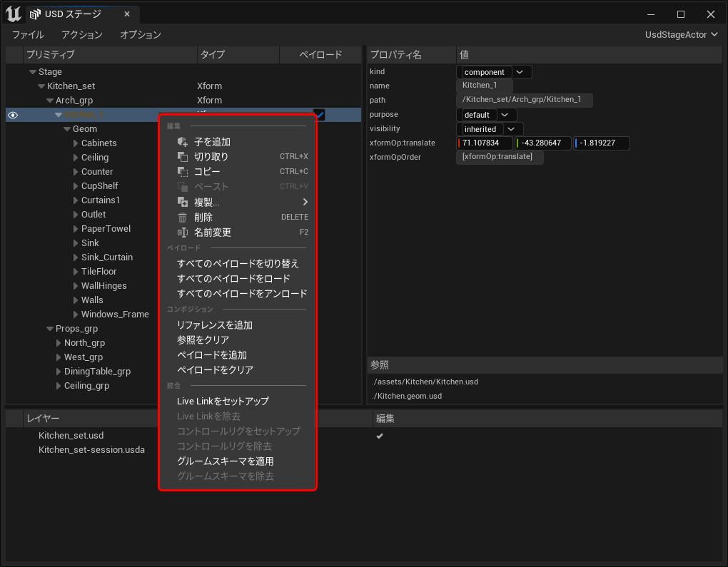This screenshot has height=567, width=728.
Task: Open the ファイル menu
Action: pyautogui.click(x=28, y=34)
